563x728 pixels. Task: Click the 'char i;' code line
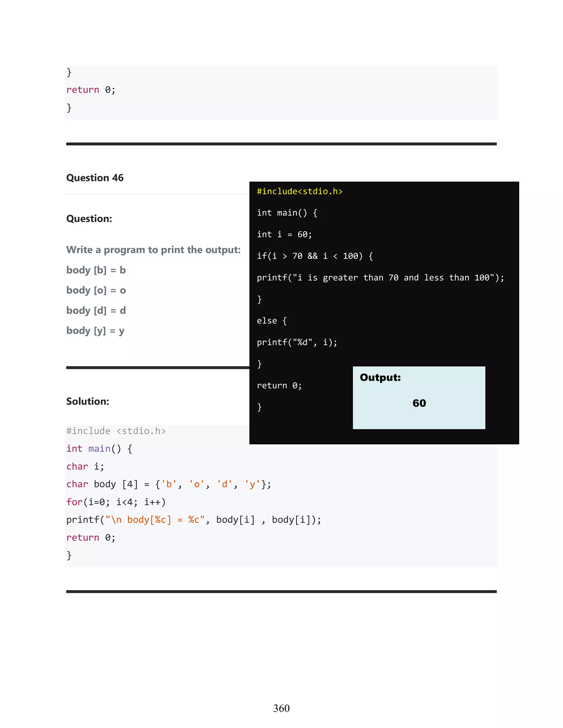pyautogui.click(x=85, y=466)
